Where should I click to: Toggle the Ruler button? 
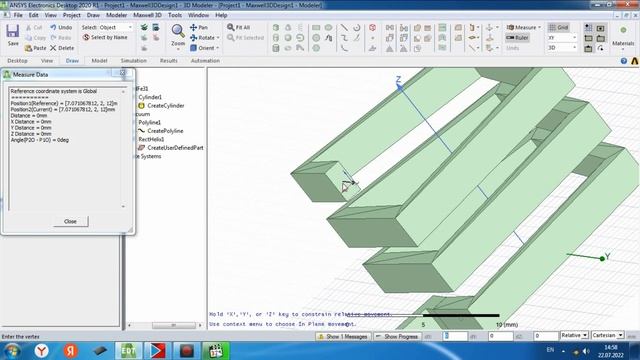click(x=518, y=38)
